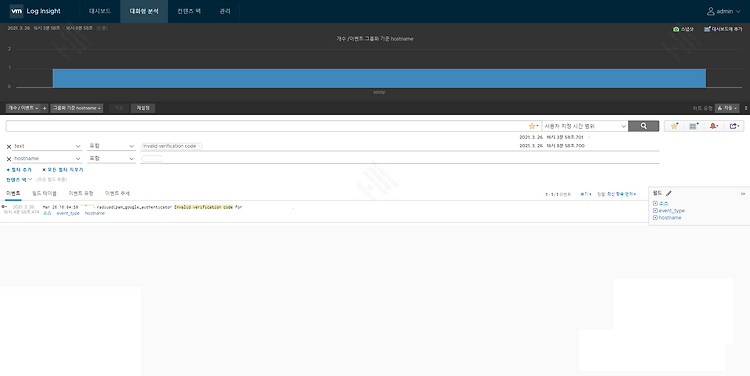Open the chart type 자동 dropdown

click(728, 109)
